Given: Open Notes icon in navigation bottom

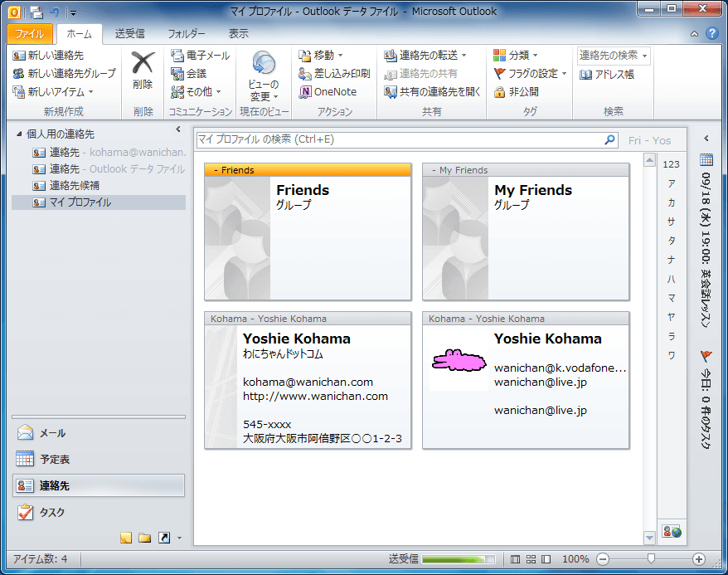Looking at the screenshot, I should 126,538.
